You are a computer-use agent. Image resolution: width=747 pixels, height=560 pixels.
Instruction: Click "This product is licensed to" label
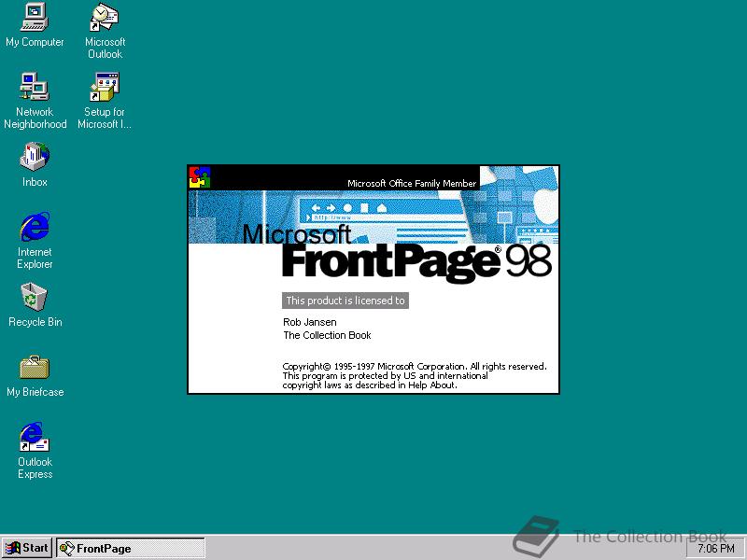click(345, 301)
